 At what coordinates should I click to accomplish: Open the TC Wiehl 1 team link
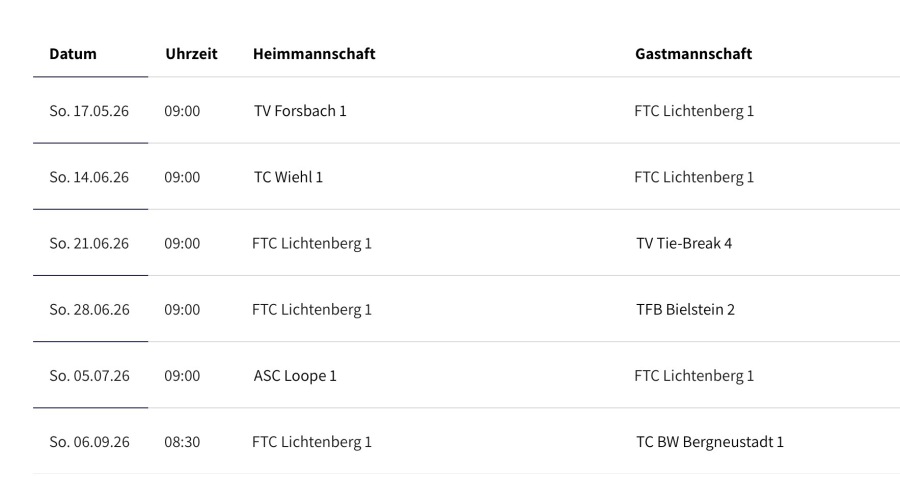tap(288, 177)
